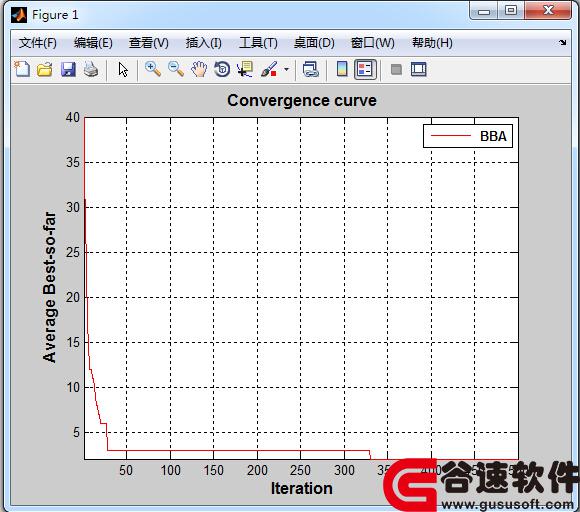Toggle the Insert Legend toolbar button
580x512 pixels.
click(365, 69)
